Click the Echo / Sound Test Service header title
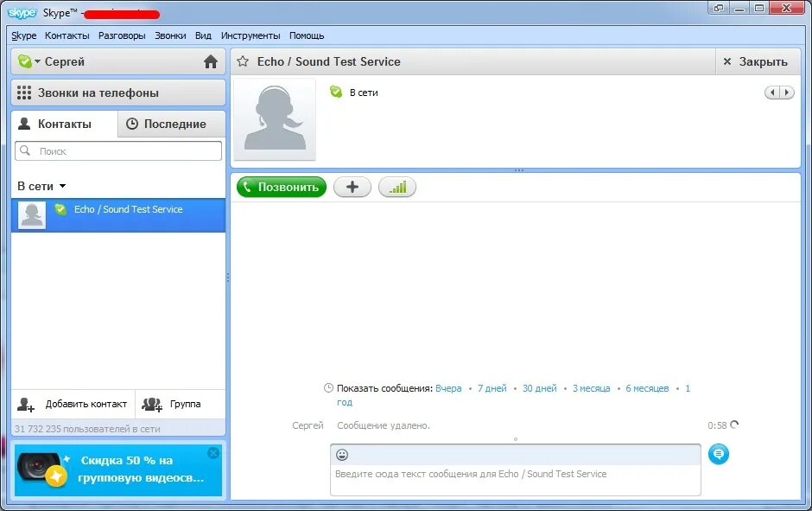Viewport: 812px width, 511px height. click(329, 61)
